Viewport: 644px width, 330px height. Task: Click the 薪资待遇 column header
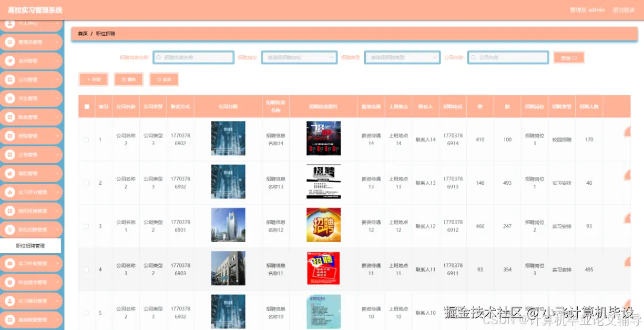(371, 106)
